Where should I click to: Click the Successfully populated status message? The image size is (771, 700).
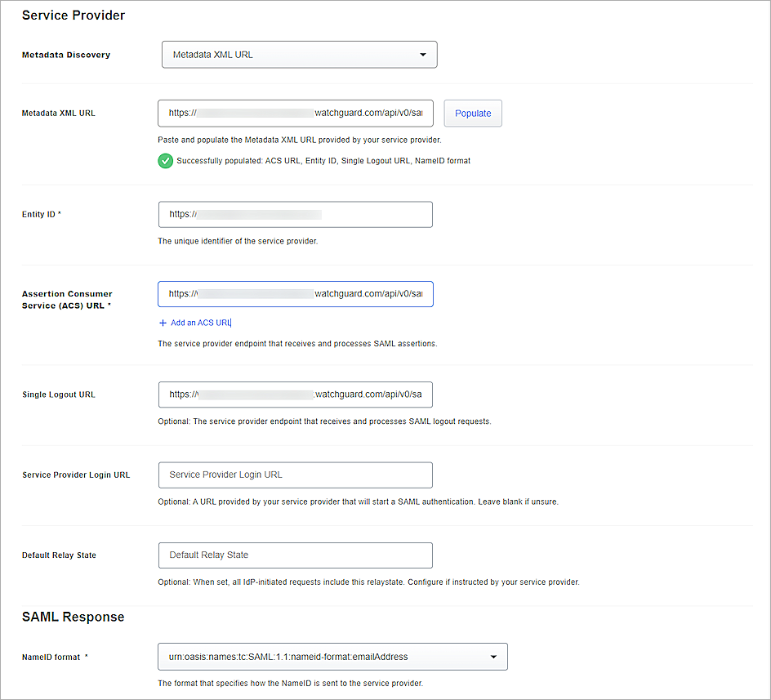click(x=323, y=161)
